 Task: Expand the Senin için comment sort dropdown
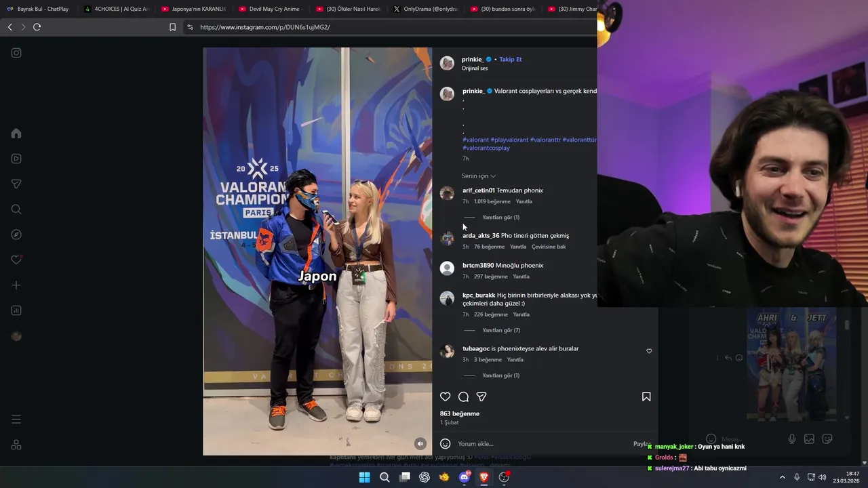(479, 176)
